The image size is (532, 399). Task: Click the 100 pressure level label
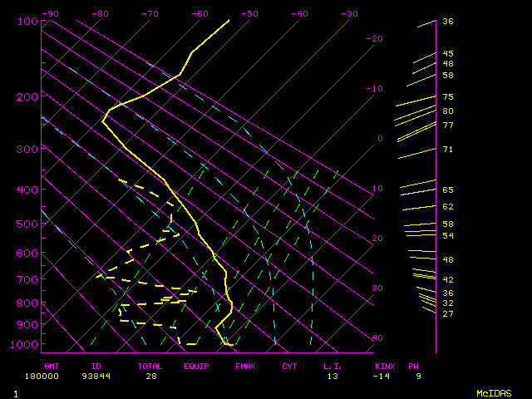(x=27, y=22)
